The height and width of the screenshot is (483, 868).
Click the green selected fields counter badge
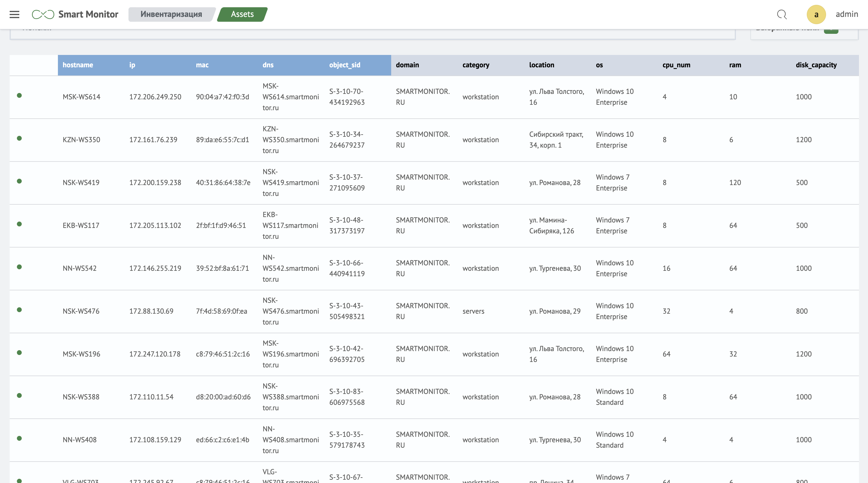pos(831,31)
